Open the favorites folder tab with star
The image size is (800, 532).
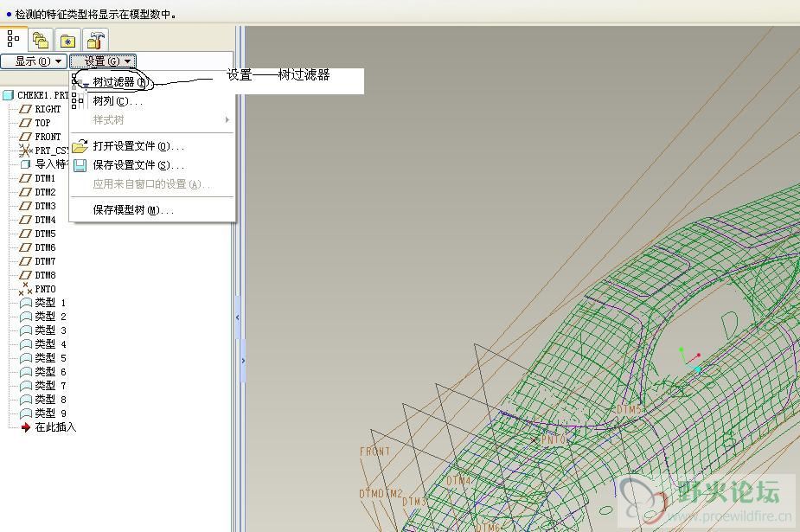(67, 40)
